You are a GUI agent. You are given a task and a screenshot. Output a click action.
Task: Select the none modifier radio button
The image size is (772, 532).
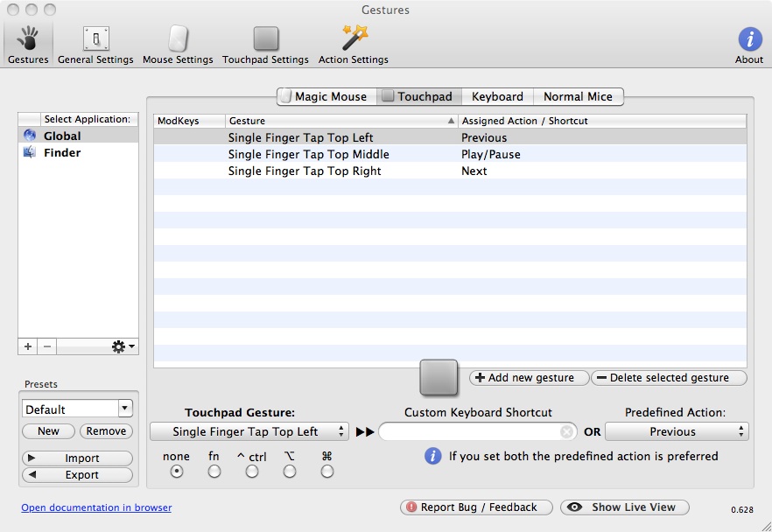pyautogui.click(x=177, y=472)
